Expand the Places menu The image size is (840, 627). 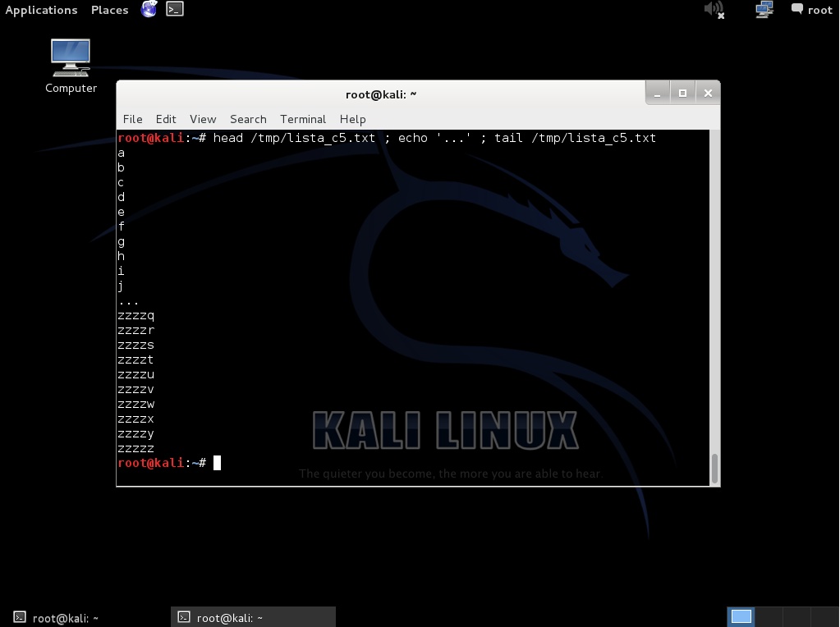tap(109, 10)
